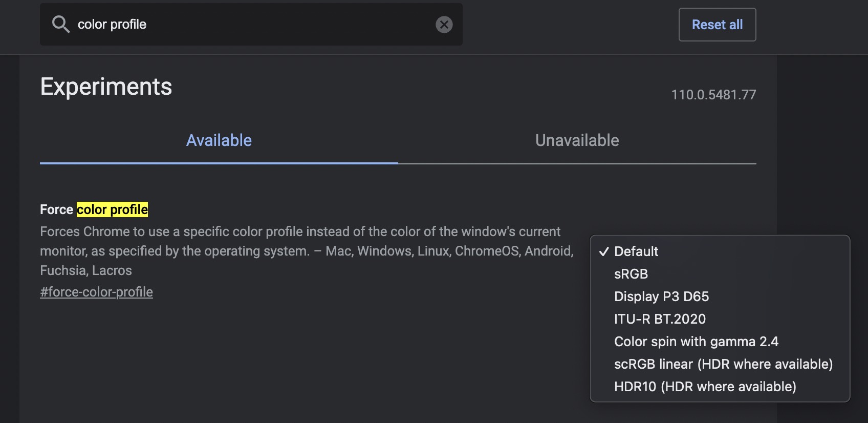Image resolution: width=868 pixels, height=423 pixels.
Task: Choose sRGB from the dropdown list
Action: click(x=631, y=274)
